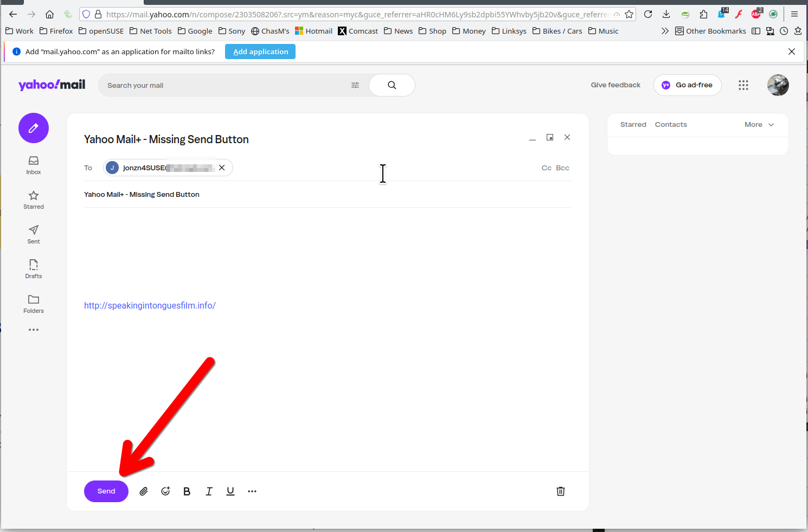Delete the draft with trash icon
Image resolution: width=808 pixels, height=532 pixels.
pyautogui.click(x=561, y=491)
